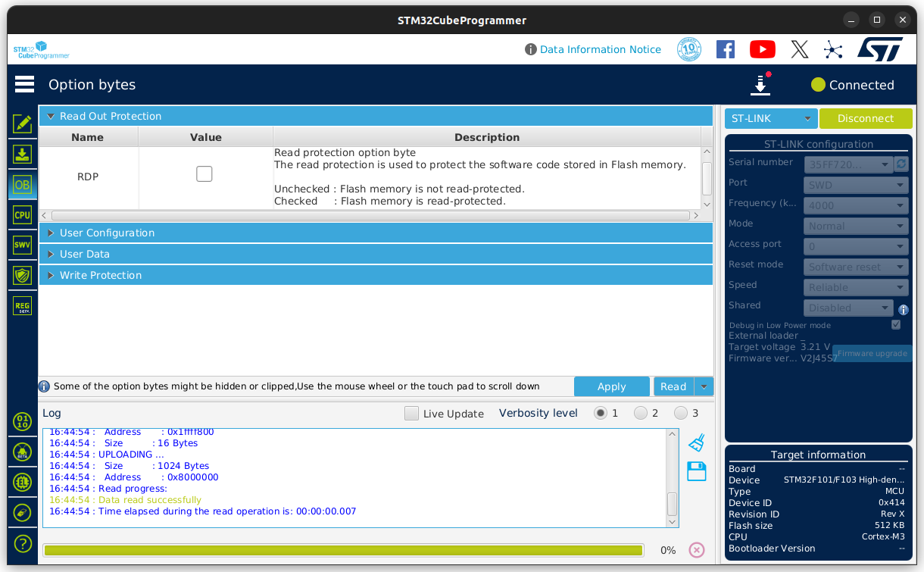Screen dimensions: 924x572
Task: Open the Facebook icon link
Action: 726,49
